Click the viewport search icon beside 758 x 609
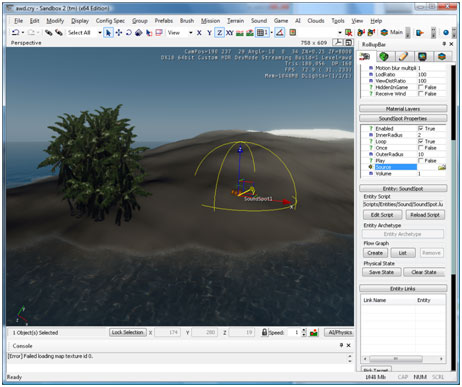This screenshot has height=387, width=462. (338, 42)
